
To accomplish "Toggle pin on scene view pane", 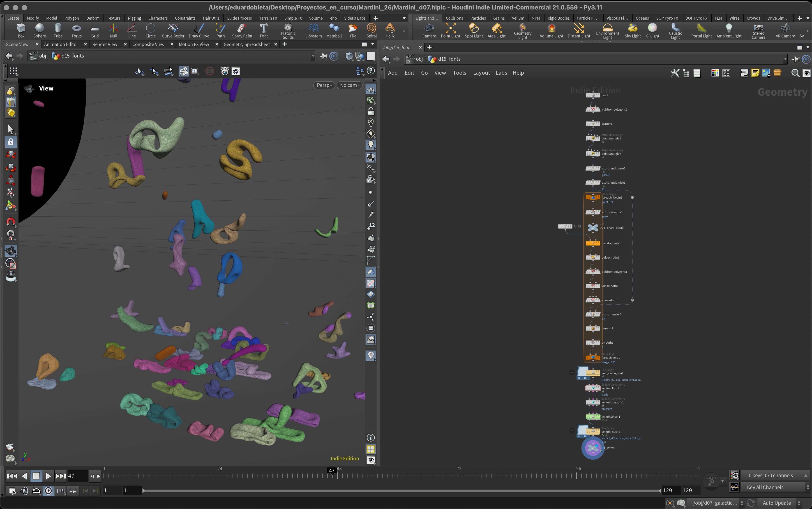I will pyautogui.click(x=323, y=56).
